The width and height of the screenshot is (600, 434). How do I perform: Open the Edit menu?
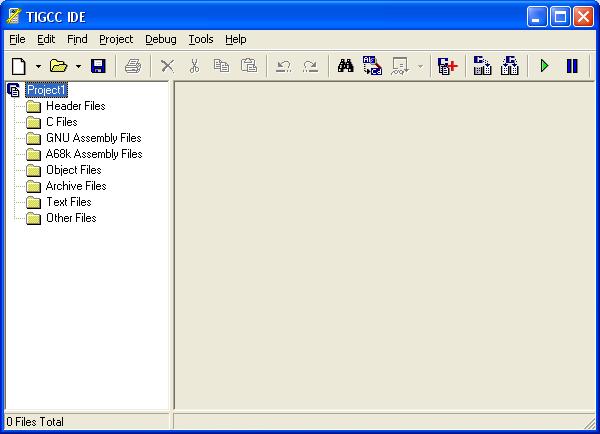46,39
